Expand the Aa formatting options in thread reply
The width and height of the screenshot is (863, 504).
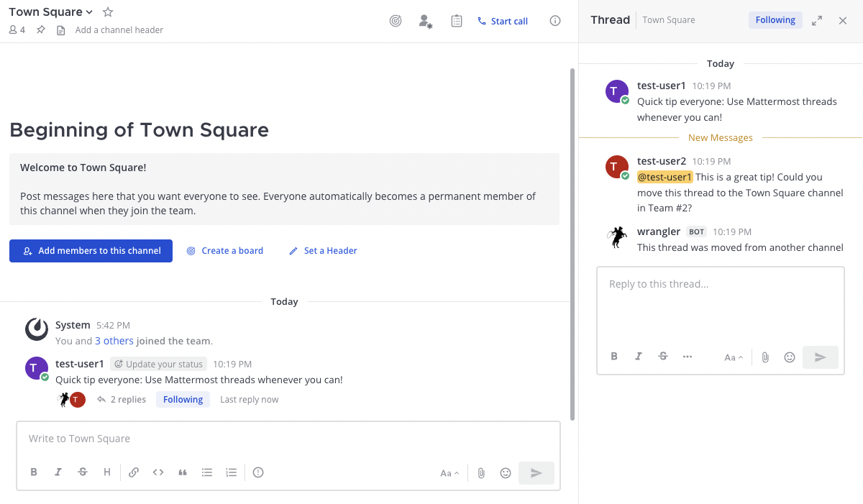coord(732,357)
